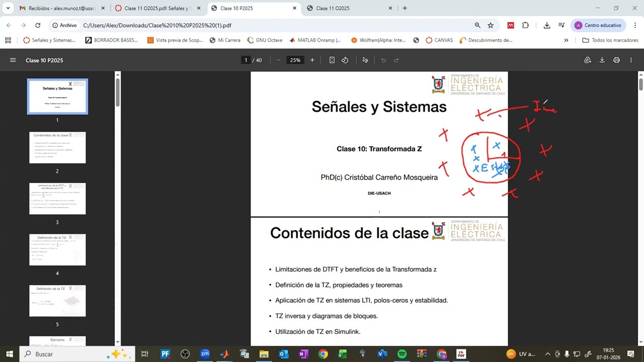Click the address bar URL

pyautogui.click(x=157, y=25)
